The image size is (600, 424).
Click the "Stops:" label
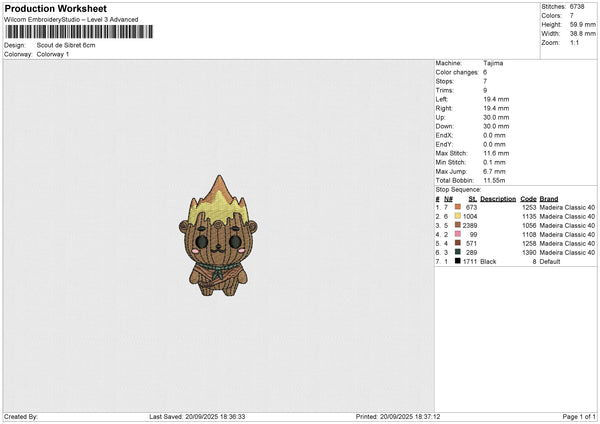pyautogui.click(x=445, y=81)
